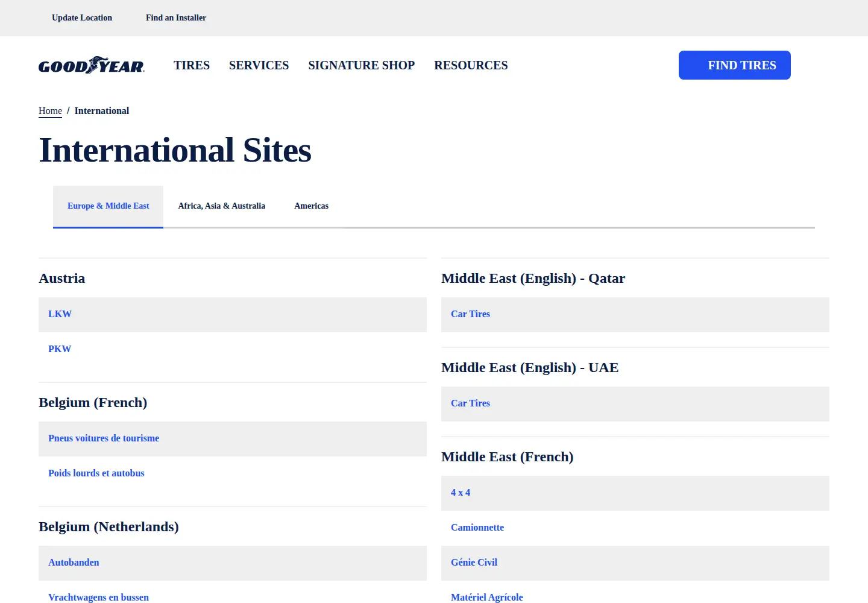Click the Middle East (English) - UAE heading
This screenshot has height=603, width=868.
coord(530,367)
